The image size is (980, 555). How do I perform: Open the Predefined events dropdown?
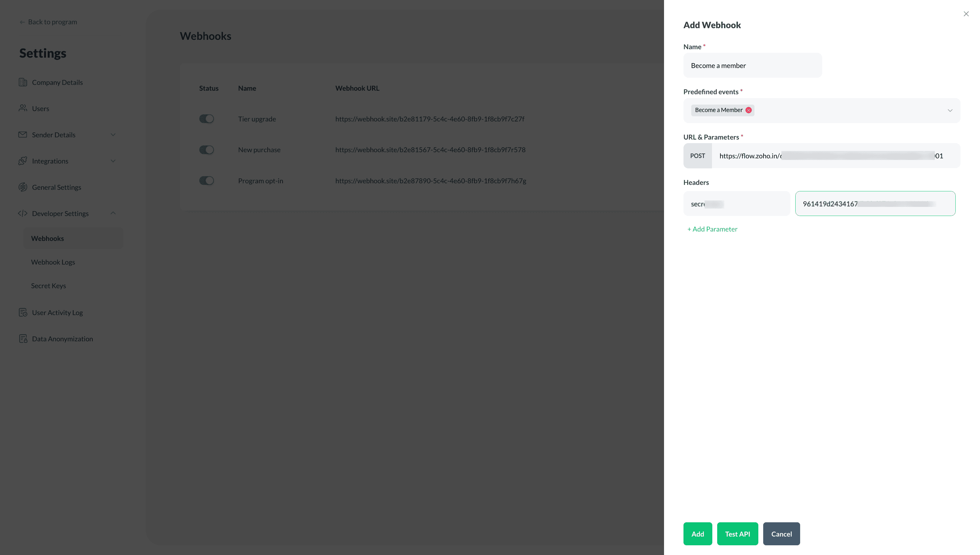[950, 110]
